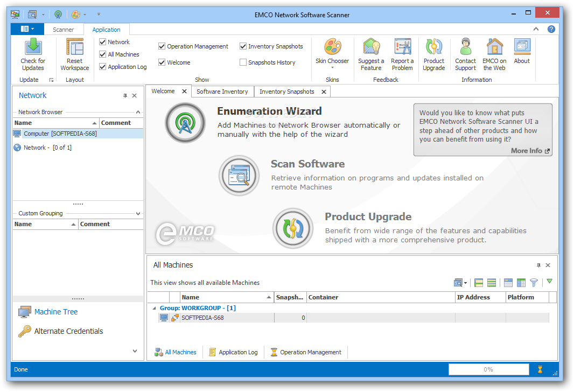Click the Reset Workspace icon
This screenshot has width=574, height=392.
[x=75, y=47]
